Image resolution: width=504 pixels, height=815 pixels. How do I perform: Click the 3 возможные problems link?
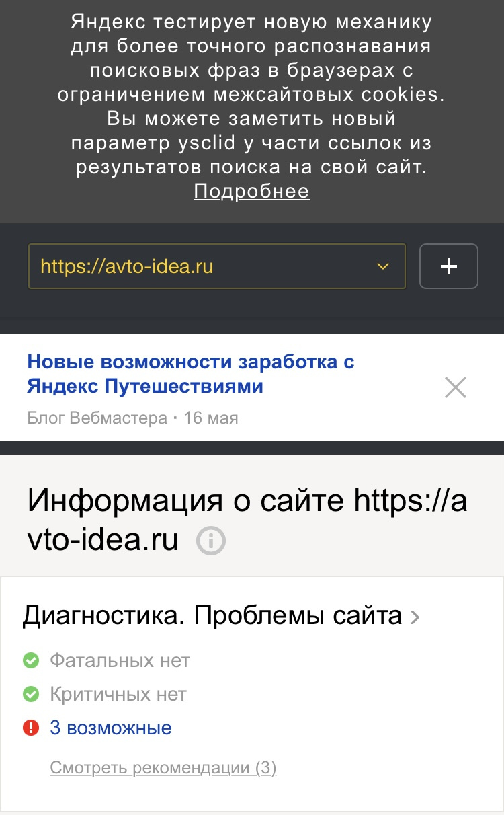coord(111,728)
